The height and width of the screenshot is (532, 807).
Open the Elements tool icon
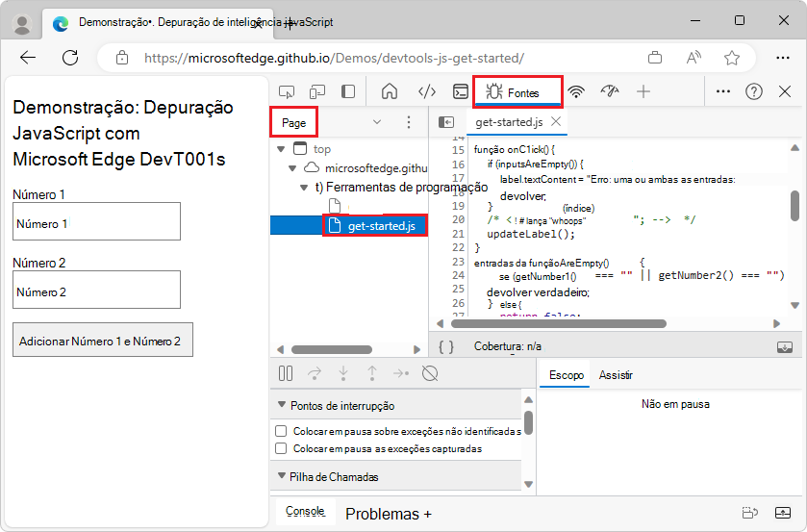(427, 92)
